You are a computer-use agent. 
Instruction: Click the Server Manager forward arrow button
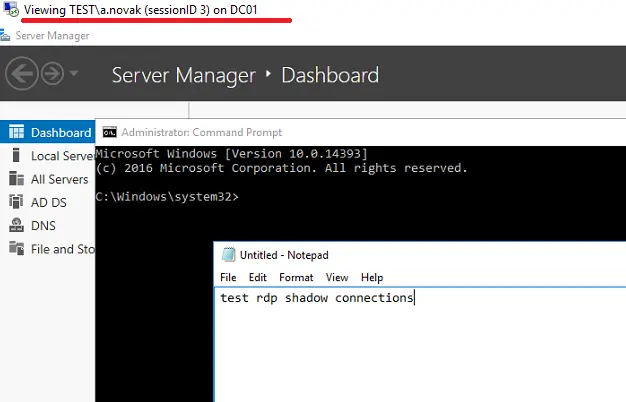52,74
